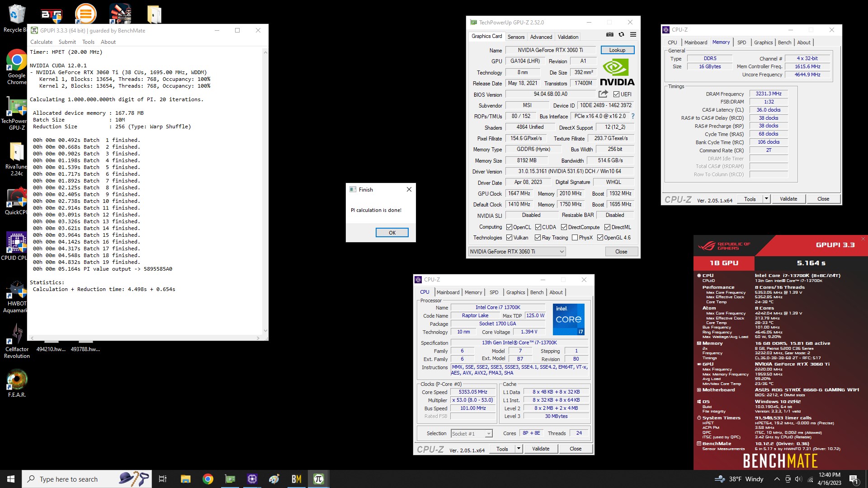Viewport: 868px width, 488px height.
Task: Click the DRAM Frequency value 3231.3 MHz
Action: [x=769, y=94]
